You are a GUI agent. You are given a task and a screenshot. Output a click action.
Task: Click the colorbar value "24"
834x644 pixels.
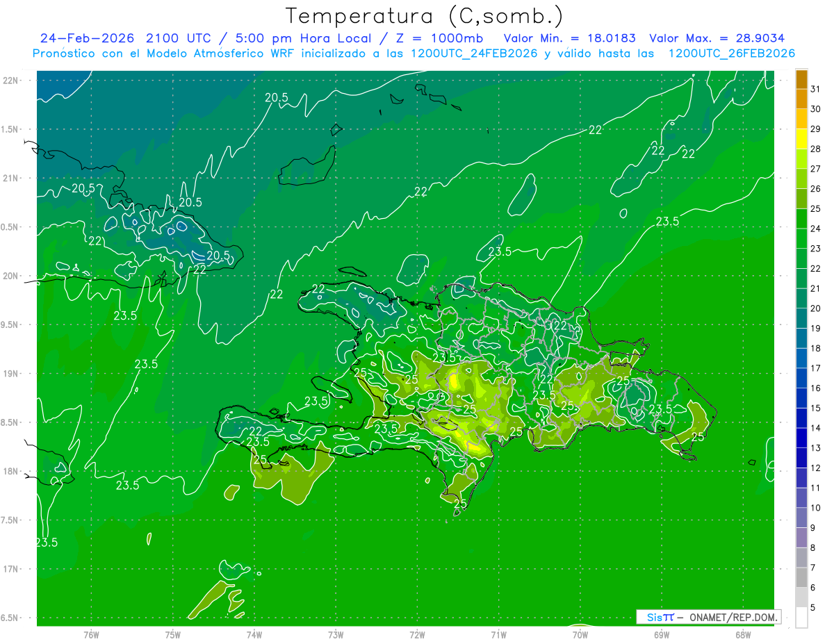815,229
